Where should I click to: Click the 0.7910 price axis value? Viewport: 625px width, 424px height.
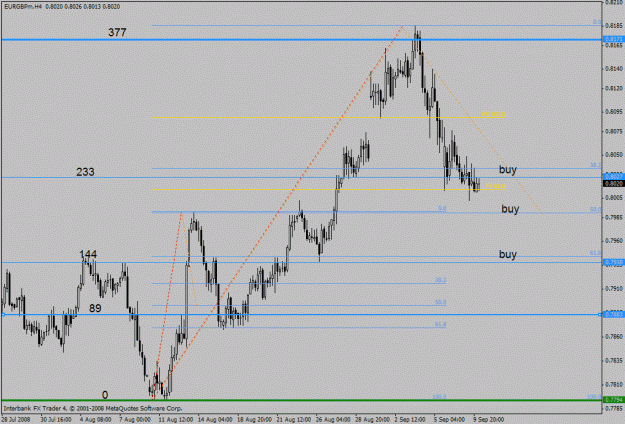(614, 288)
